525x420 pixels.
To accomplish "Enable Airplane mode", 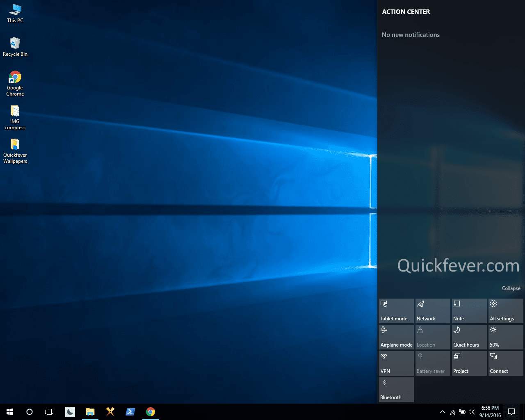I will pyautogui.click(x=396, y=337).
